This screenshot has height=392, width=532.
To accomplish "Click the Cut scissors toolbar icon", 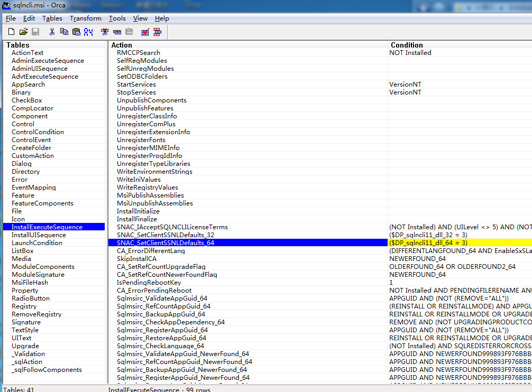I will coord(52,32).
